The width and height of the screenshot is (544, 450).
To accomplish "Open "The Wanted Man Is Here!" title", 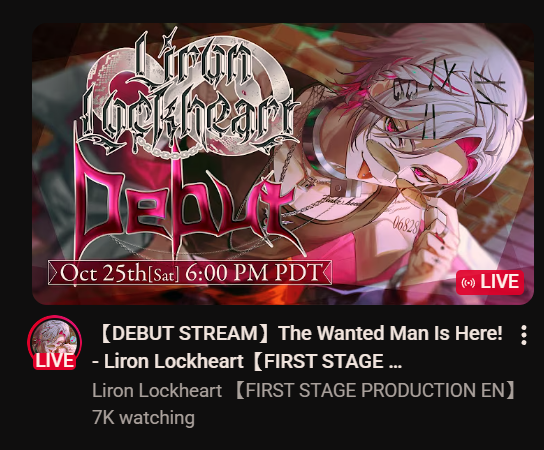I will coord(390,333).
